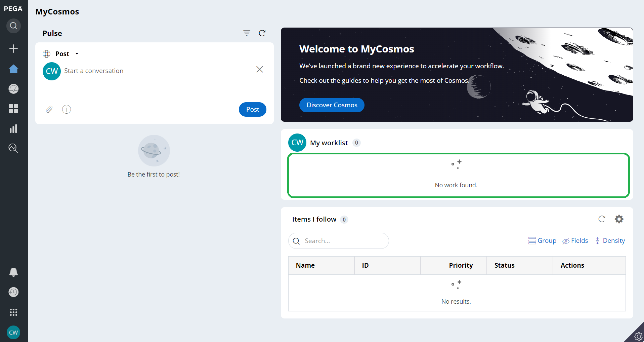Toggle the Fields visibility option

[x=575, y=241]
